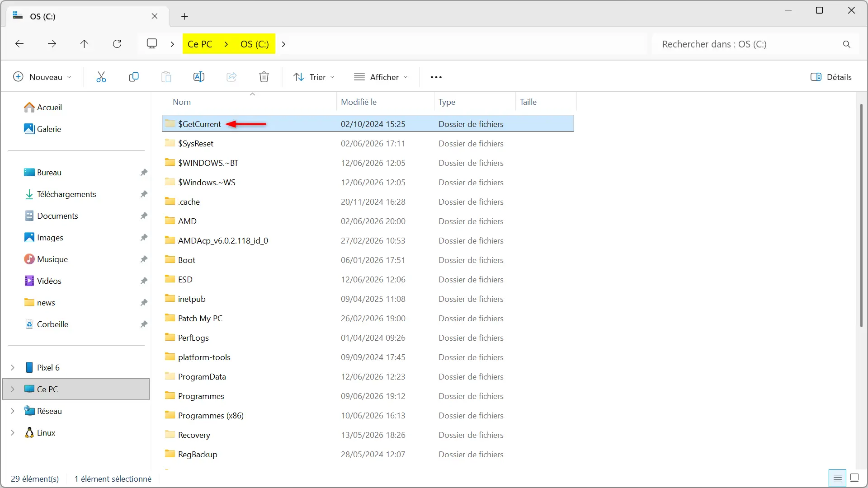Open the Afficher view menu
This screenshot has height=488, width=868.
click(381, 77)
